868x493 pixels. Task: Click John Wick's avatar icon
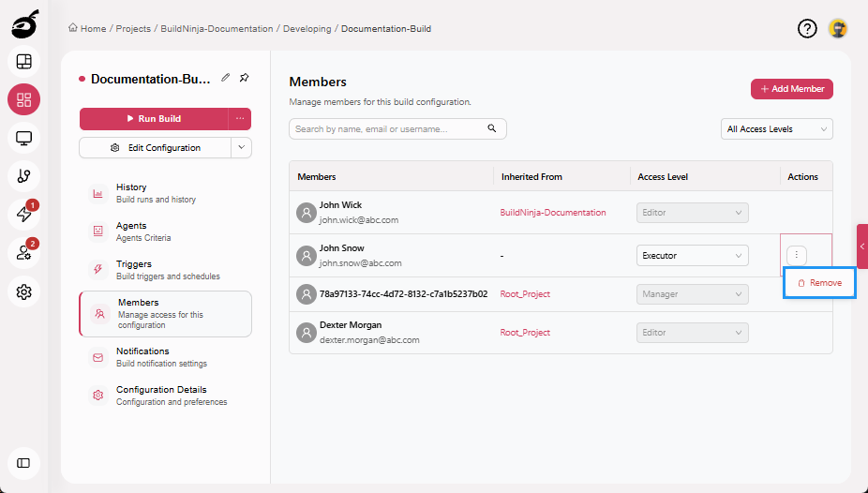307,213
